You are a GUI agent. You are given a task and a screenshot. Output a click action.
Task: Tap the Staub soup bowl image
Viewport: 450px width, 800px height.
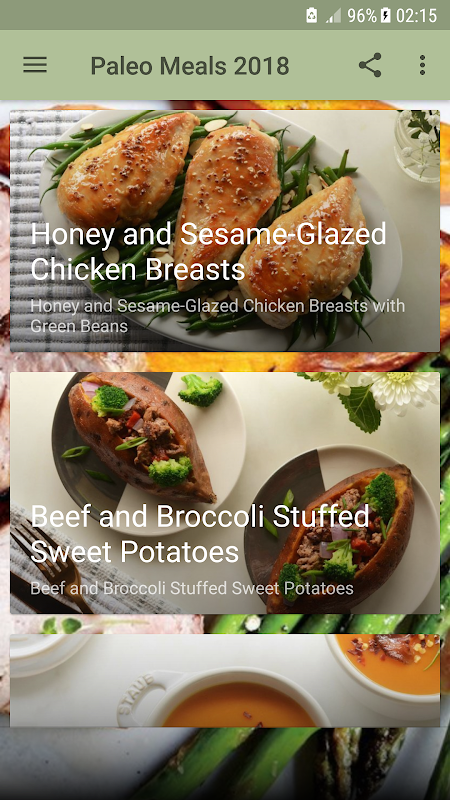[x=219, y=698]
